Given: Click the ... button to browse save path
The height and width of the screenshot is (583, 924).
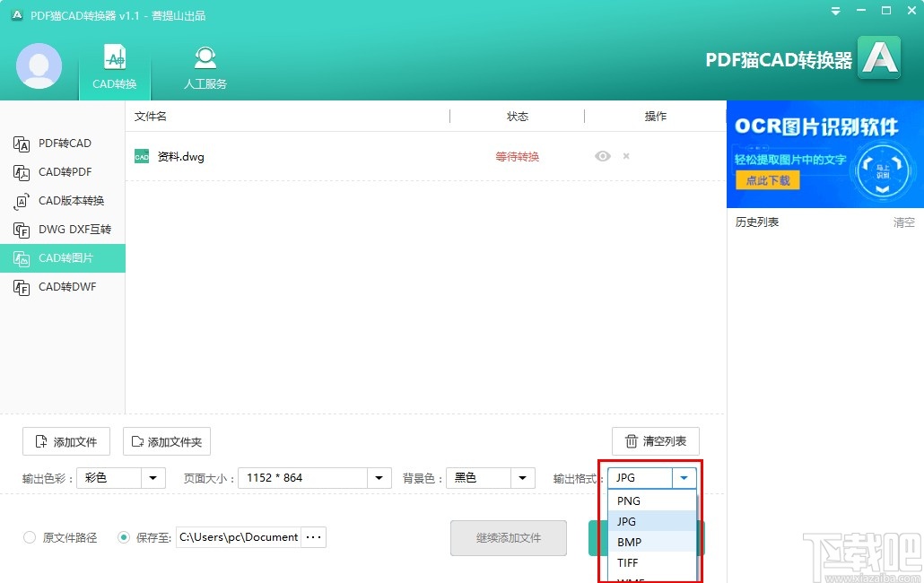Looking at the screenshot, I should (x=313, y=536).
